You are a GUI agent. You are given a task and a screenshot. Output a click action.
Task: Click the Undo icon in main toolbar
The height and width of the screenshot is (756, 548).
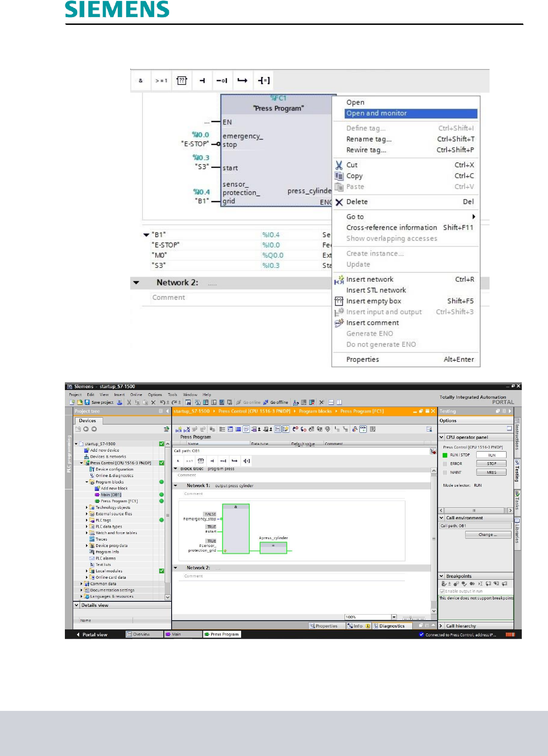click(162, 402)
